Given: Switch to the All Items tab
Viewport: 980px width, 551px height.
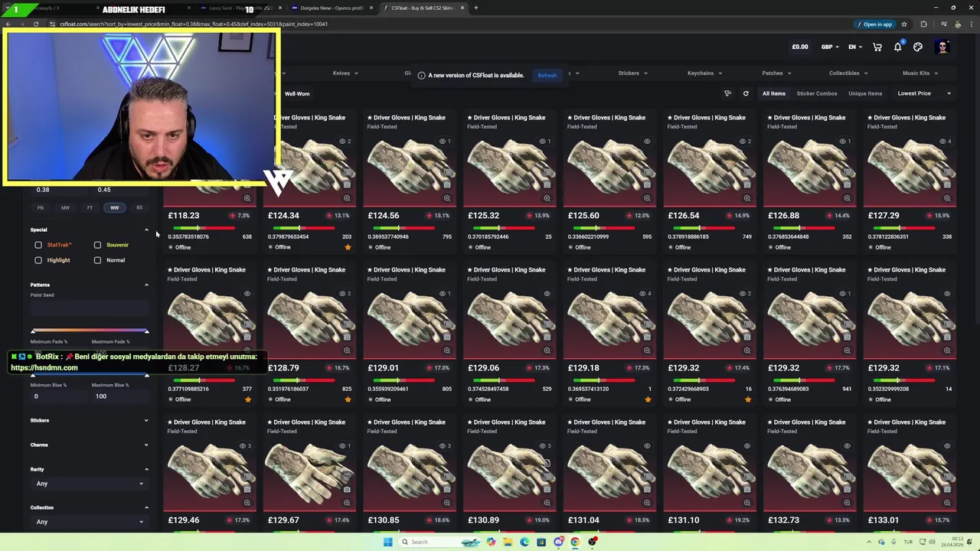Looking at the screenshot, I should 773,93.
